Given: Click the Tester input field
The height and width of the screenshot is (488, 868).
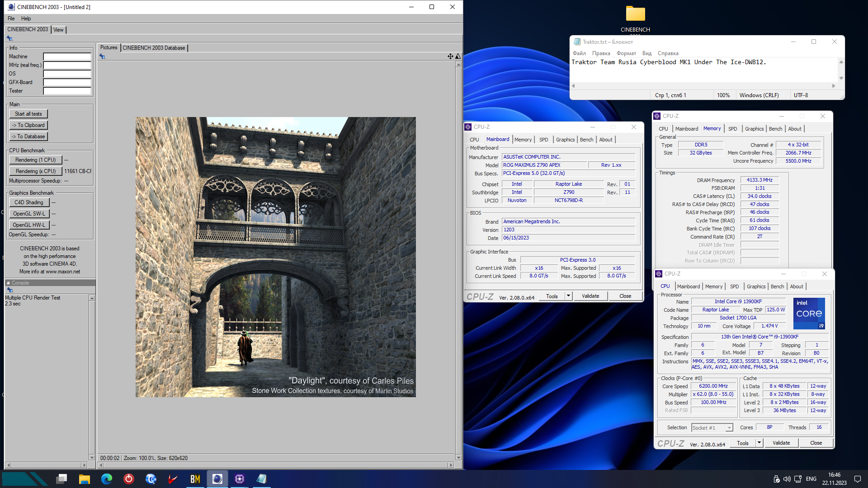Looking at the screenshot, I should 67,91.
